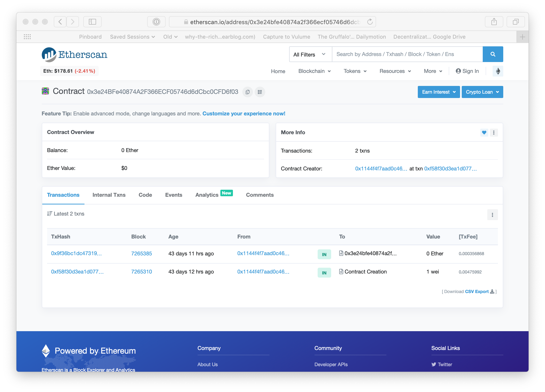Viewport: 545px width, 392px height.
Task: Copy the contract address to the clipboard
Action: click(247, 92)
